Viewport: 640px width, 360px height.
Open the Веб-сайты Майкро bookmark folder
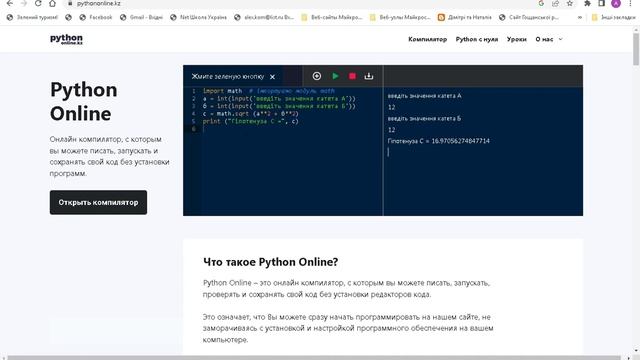click(331, 17)
